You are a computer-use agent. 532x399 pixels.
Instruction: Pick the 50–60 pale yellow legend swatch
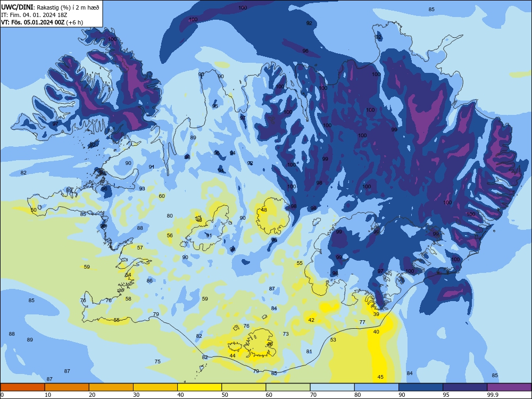[x=244, y=387]
